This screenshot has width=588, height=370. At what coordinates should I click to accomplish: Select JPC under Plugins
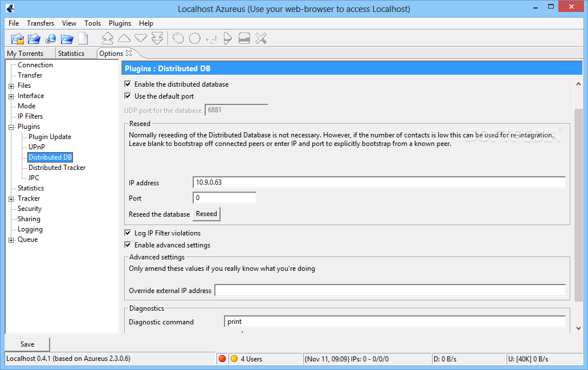[x=34, y=177]
